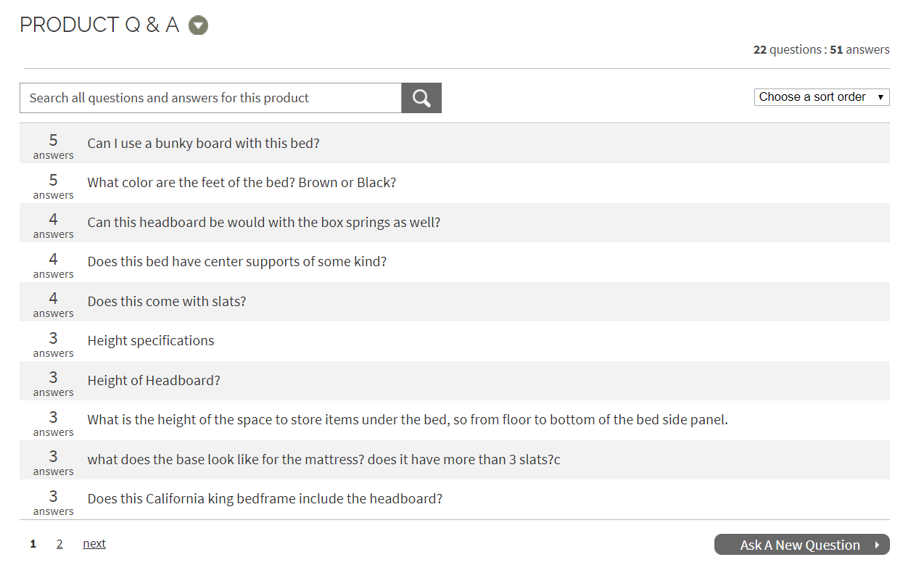Click the Ask A New Question button
The image size is (924, 573).
pyautogui.click(x=801, y=545)
